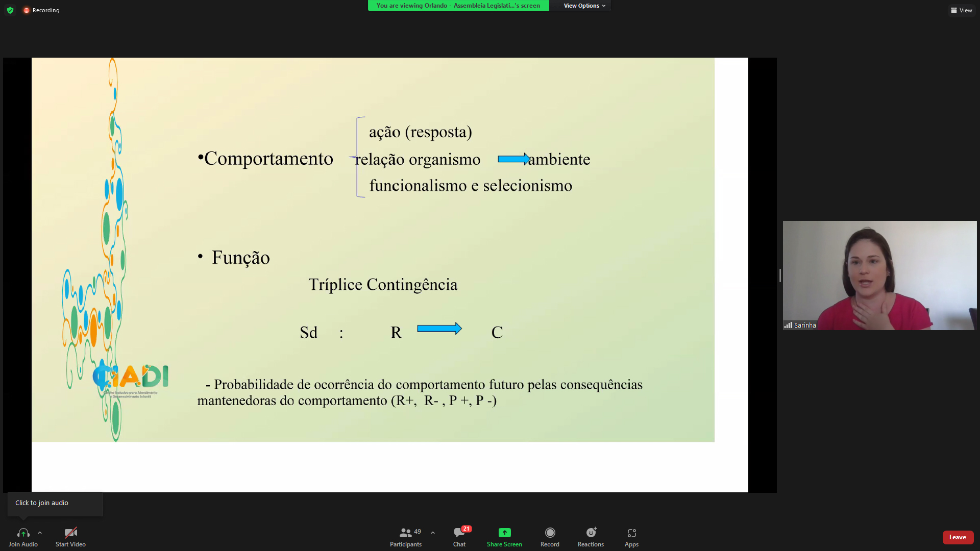Click the Join Audio headphone icon
The image size is (980, 551).
[23, 533]
